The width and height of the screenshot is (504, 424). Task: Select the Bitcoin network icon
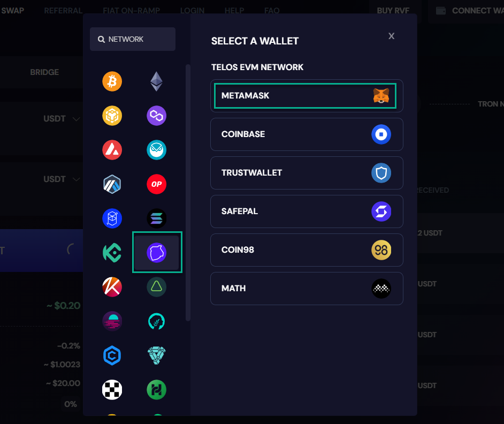(112, 81)
